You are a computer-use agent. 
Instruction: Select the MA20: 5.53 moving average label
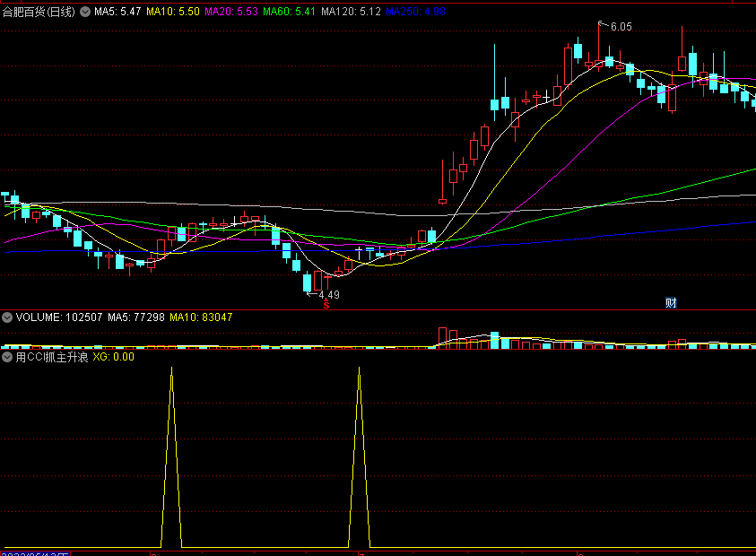coord(231,12)
